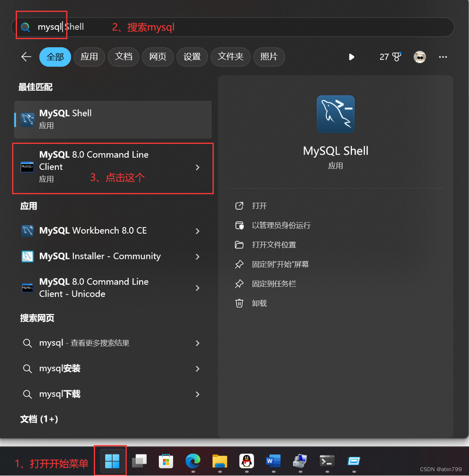Open QQ penguin app from taskbar
The width and height of the screenshot is (469, 476).
(246, 461)
